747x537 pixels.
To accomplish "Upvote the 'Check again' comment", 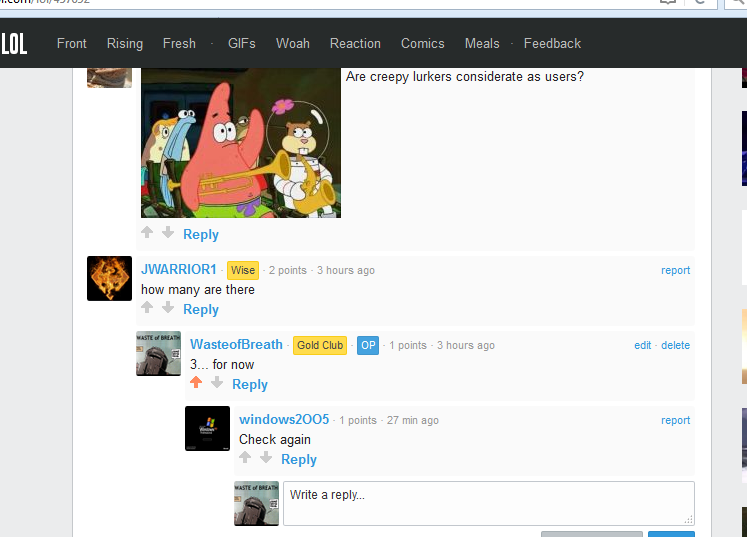I will click(245, 457).
